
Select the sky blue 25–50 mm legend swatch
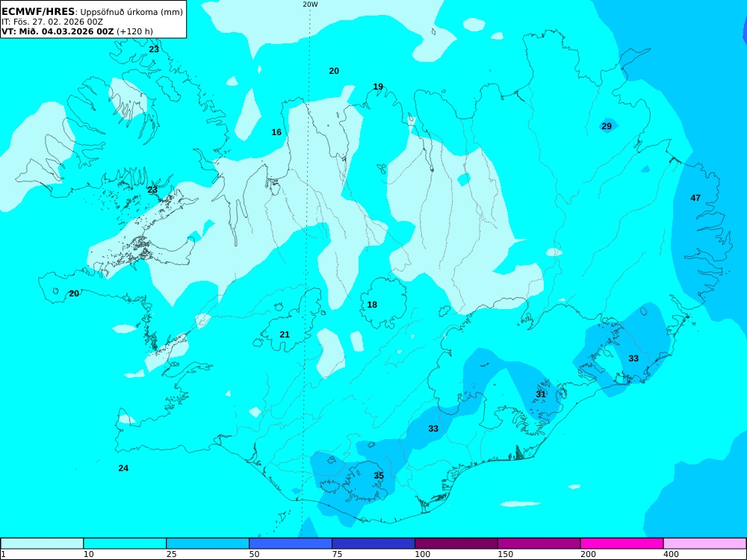pyautogui.click(x=208, y=544)
